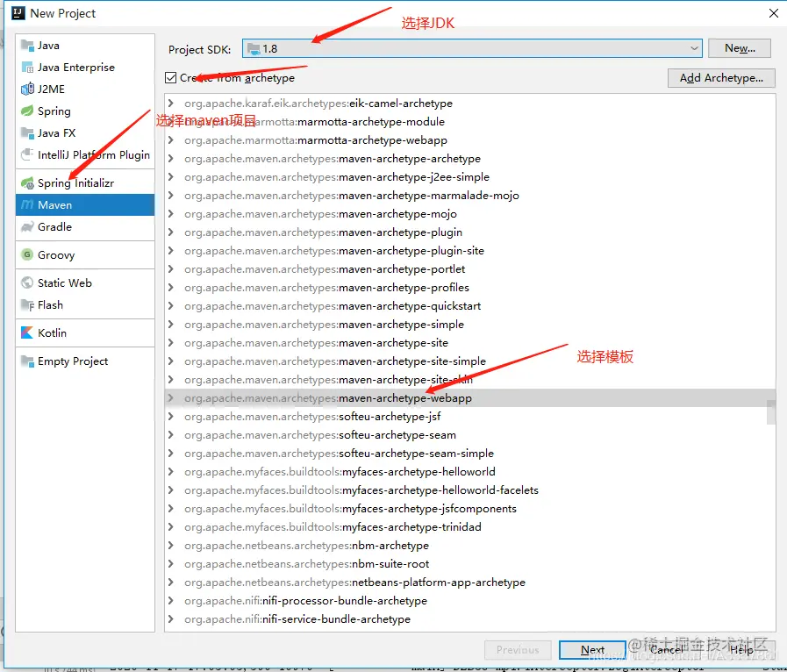This screenshot has height=672, width=787.
Task: Select maven-archetype-plugin-site archetype
Action: (x=470, y=251)
